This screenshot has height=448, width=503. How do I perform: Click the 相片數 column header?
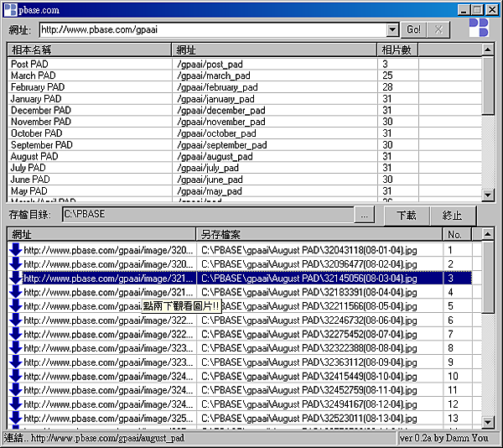coord(397,49)
